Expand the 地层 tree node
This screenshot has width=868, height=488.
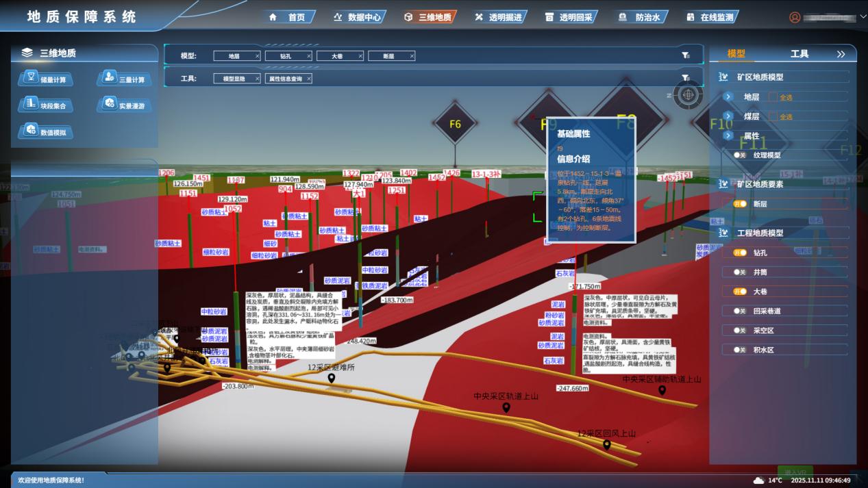[x=728, y=97]
